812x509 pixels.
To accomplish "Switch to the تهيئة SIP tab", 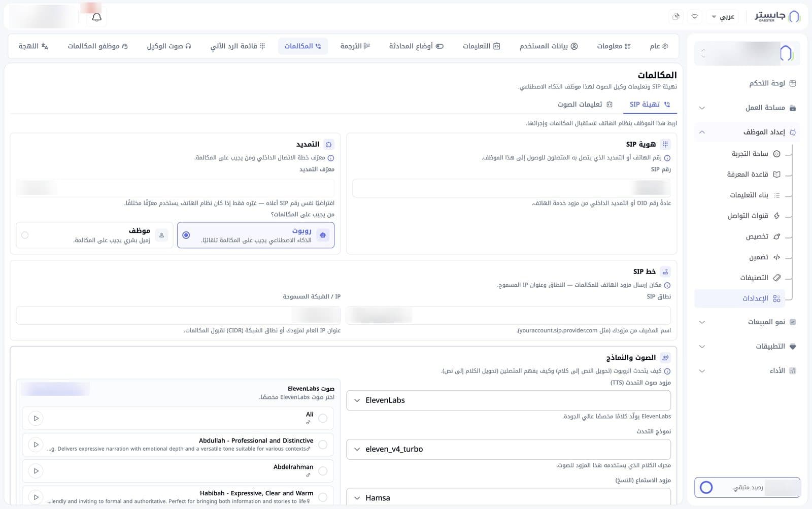I will 650,104.
